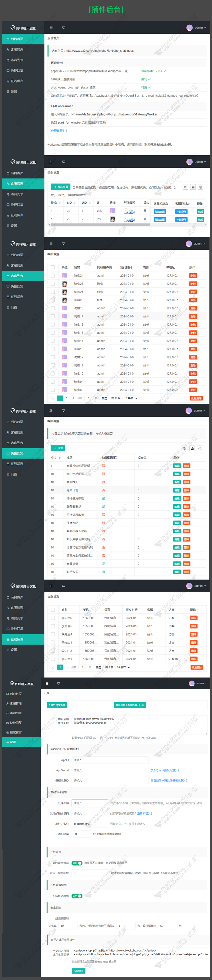Viewport: 212px width, 980px height.
Task: Open 查看教程 link under 启动 workerman
Action: pos(59,131)
